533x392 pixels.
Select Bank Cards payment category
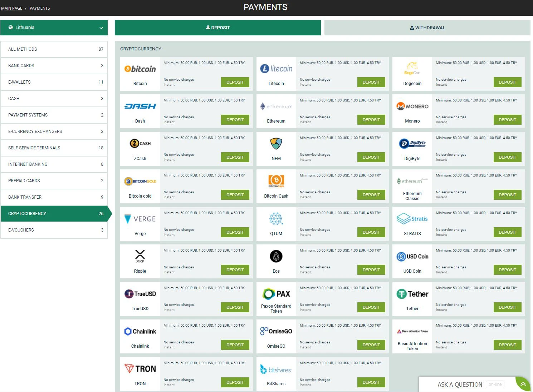(x=54, y=66)
